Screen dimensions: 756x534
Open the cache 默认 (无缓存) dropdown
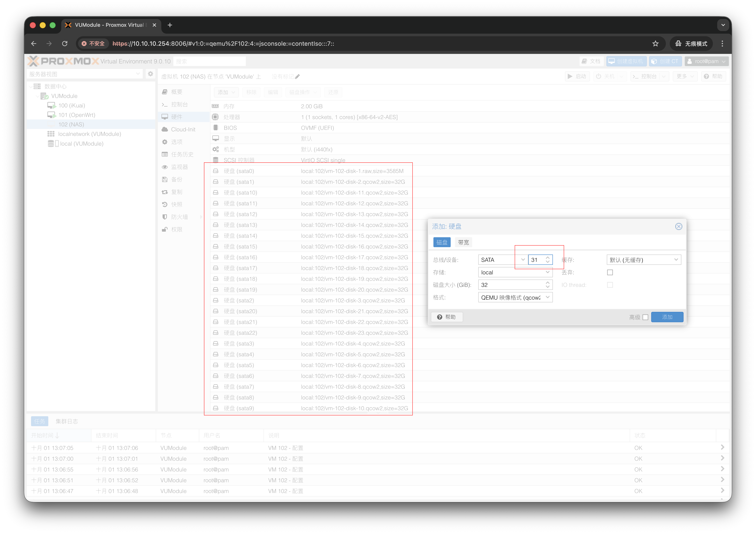click(x=676, y=260)
